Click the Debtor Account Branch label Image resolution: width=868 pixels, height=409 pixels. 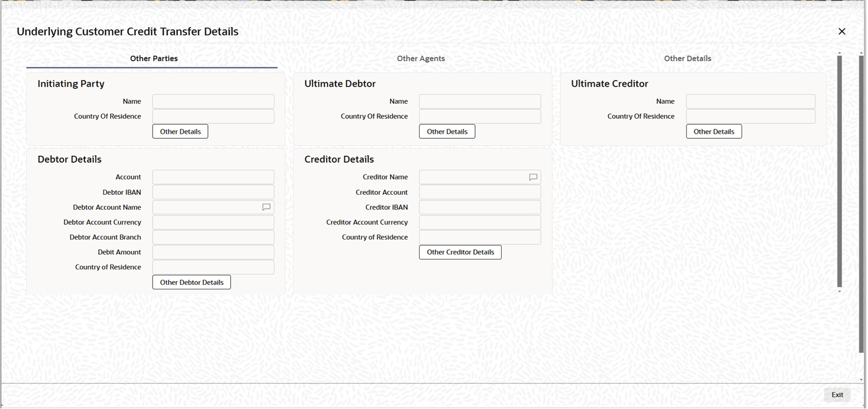pos(105,237)
